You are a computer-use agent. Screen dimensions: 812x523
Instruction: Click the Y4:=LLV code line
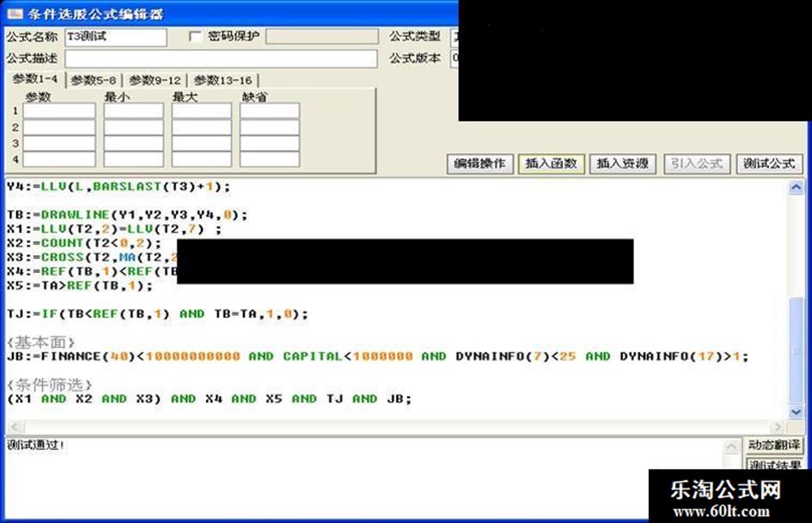point(118,186)
